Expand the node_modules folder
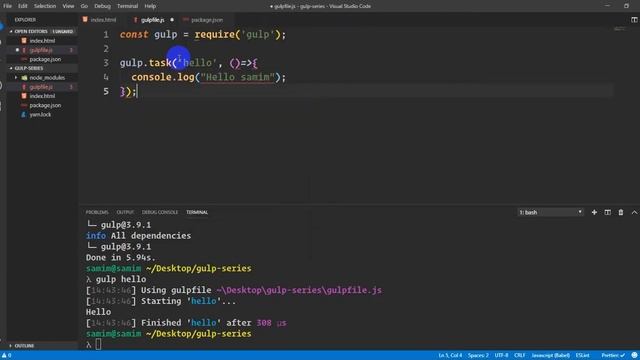The width and height of the screenshot is (640, 360). click(16, 78)
